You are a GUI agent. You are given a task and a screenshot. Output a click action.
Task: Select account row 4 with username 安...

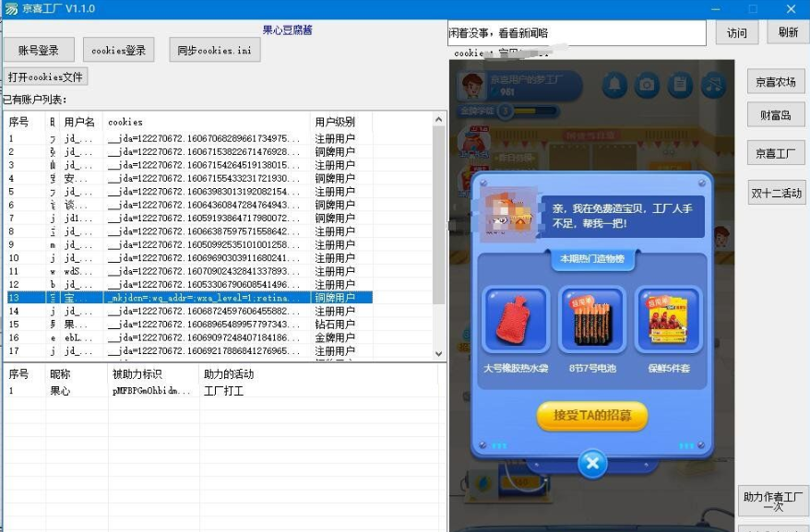tap(189, 178)
